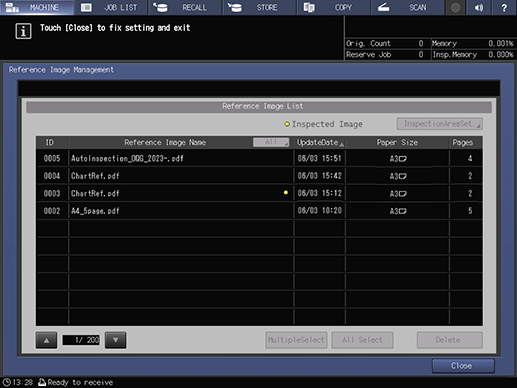Image resolution: width=517 pixels, height=388 pixels.
Task: Click Close to fix setting and exit
Action: tap(463, 366)
